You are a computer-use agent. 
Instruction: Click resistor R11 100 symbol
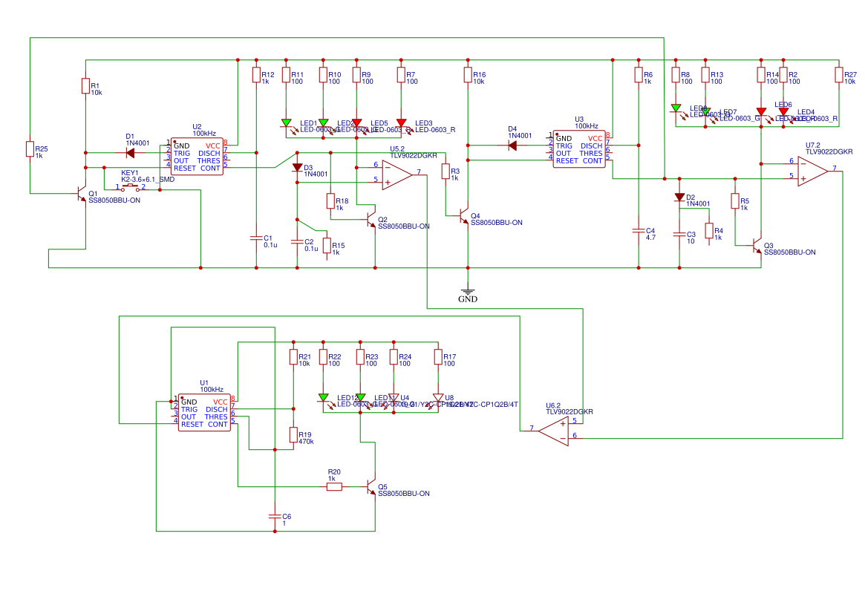pos(286,75)
